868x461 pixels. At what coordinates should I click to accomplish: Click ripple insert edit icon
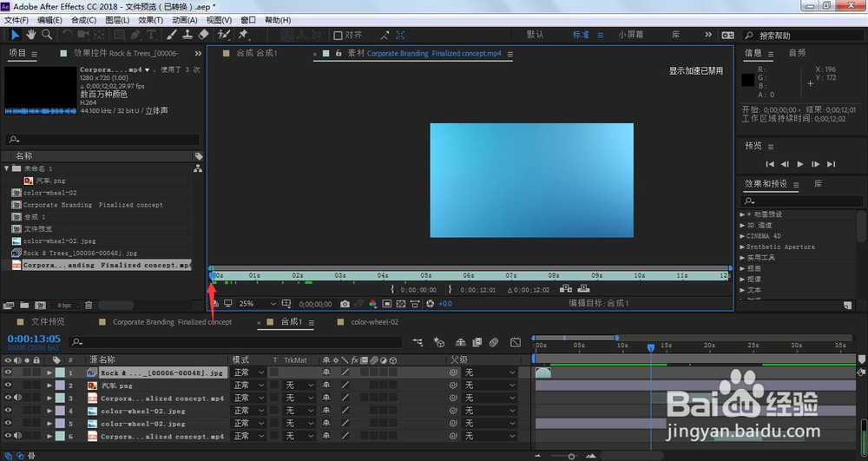pyautogui.click(x=565, y=288)
